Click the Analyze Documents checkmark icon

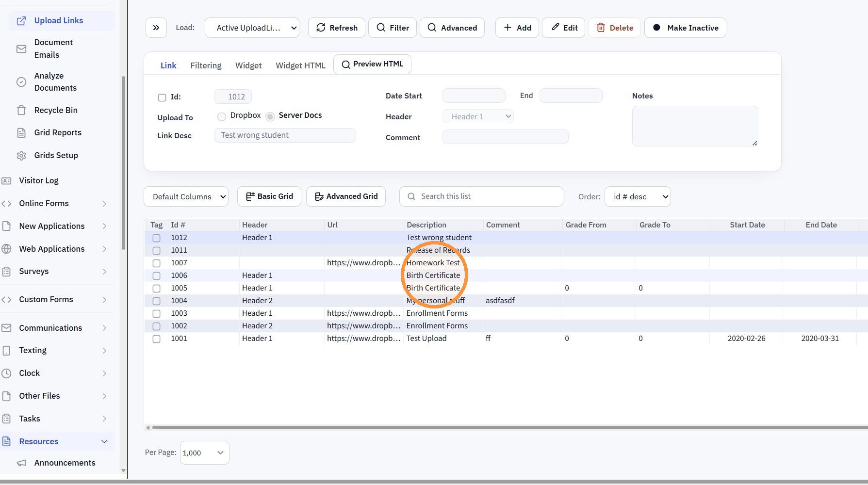pyautogui.click(x=21, y=82)
